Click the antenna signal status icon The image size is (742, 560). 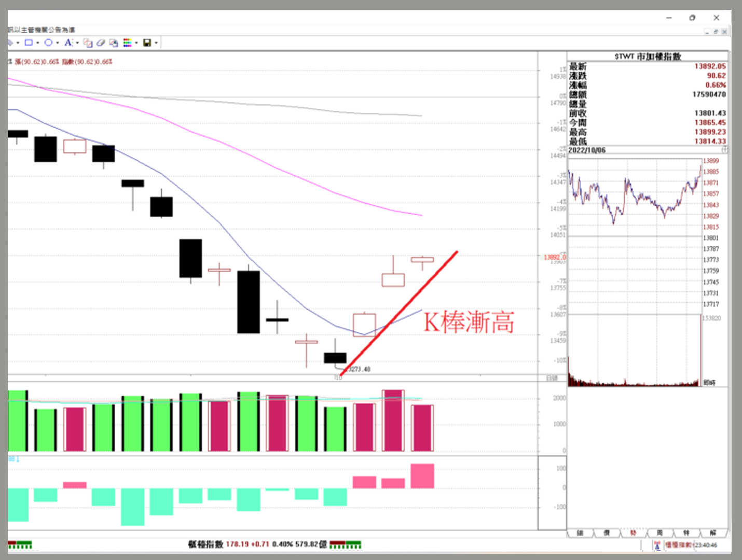coord(657,545)
